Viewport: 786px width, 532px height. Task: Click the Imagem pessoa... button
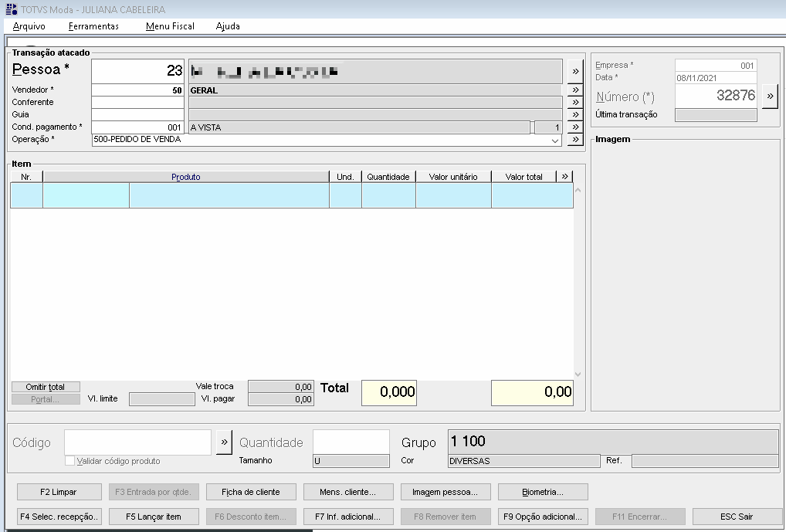click(446, 492)
